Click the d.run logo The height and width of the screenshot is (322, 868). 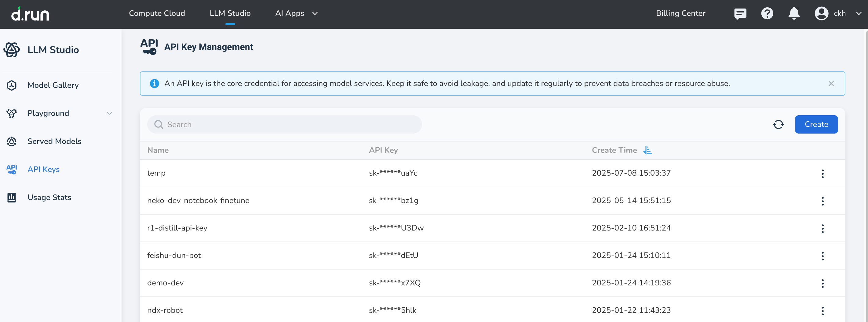click(30, 14)
